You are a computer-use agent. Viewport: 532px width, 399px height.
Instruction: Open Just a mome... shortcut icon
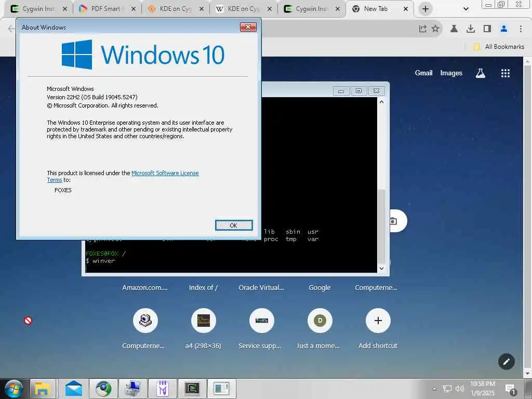(320, 321)
